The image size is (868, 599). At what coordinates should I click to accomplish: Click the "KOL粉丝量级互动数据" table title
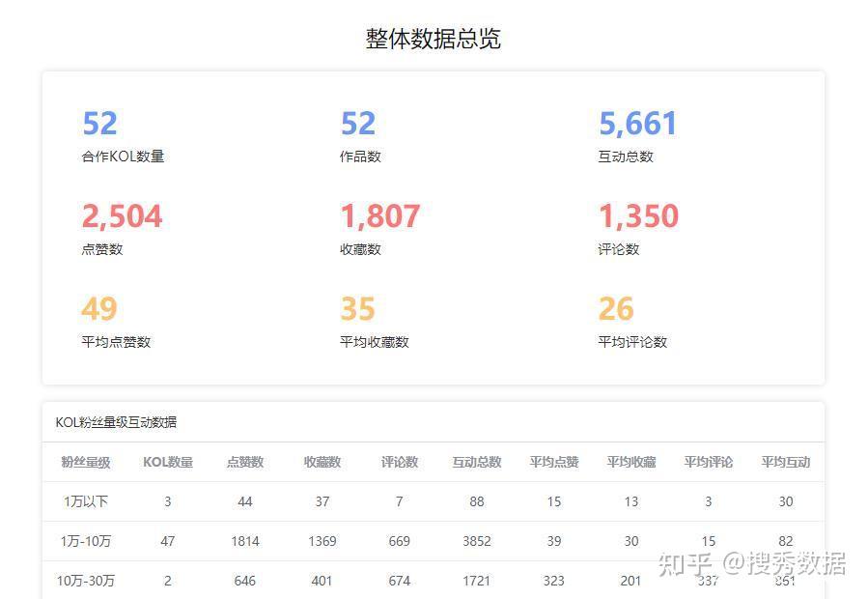click(x=116, y=422)
